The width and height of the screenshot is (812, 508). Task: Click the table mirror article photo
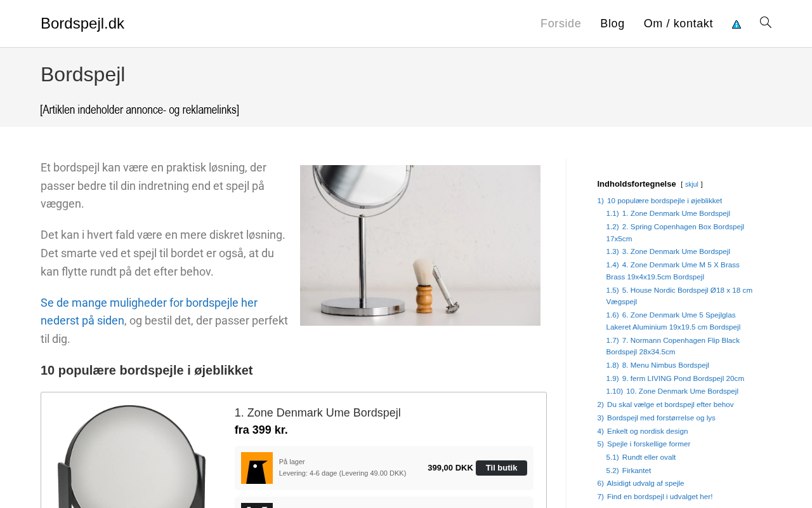click(x=420, y=245)
